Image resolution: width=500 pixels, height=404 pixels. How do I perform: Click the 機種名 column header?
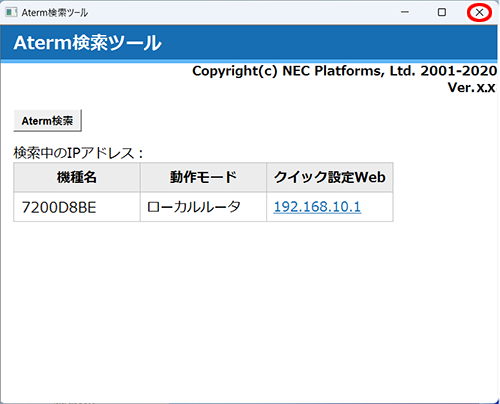point(77,177)
